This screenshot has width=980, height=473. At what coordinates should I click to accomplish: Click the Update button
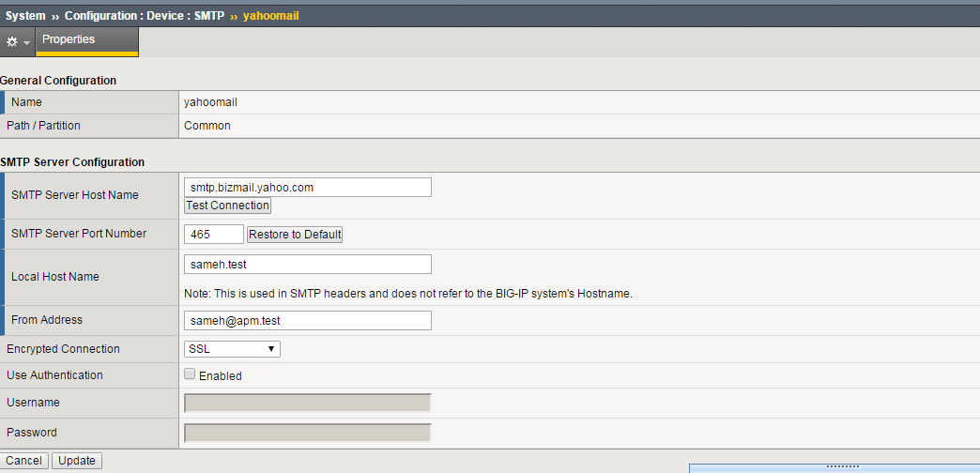pyautogui.click(x=77, y=461)
